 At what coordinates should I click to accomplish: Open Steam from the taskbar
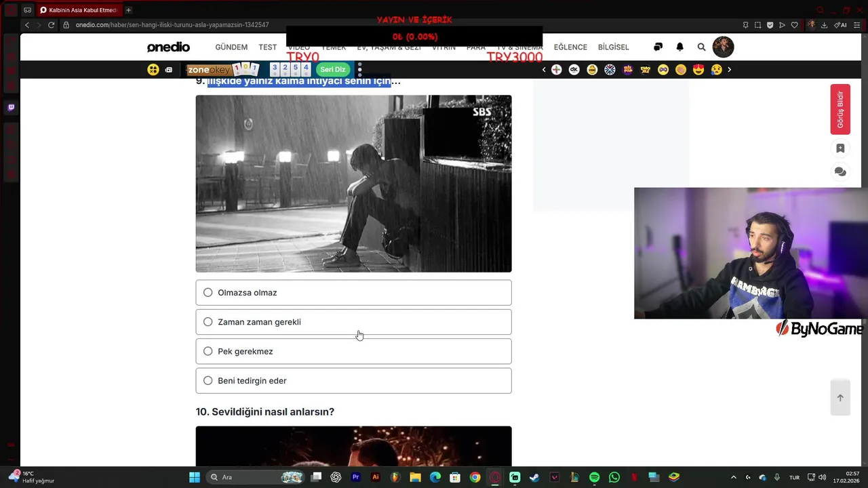[534, 477]
